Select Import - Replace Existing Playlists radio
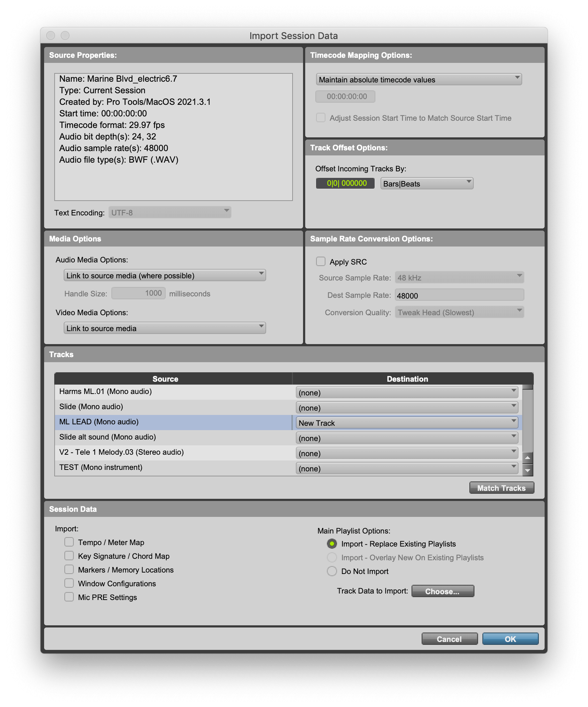Image resolution: width=588 pixels, height=707 pixels. (332, 544)
